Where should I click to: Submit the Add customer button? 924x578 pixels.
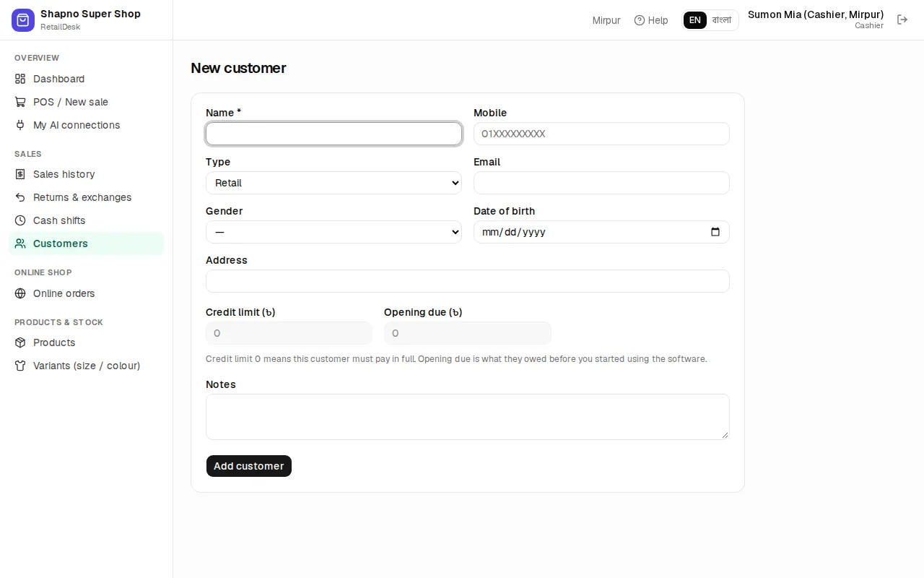coord(249,466)
